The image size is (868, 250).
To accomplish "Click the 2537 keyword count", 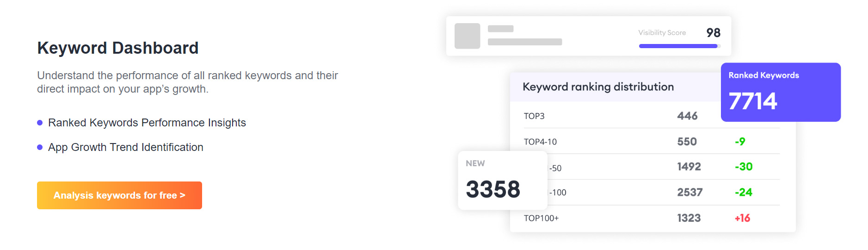I will point(690,192).
